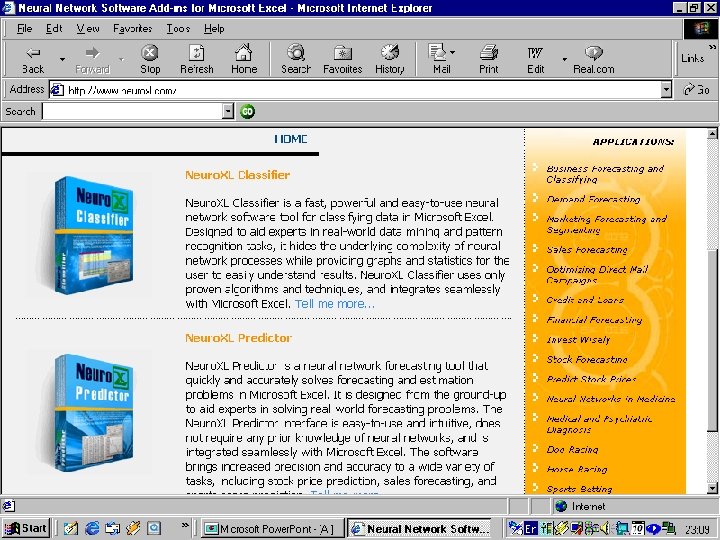720x540 pixels.
Task: Click the Go button beside address bar
Action: pyautogui.click(x=697, y=90)
